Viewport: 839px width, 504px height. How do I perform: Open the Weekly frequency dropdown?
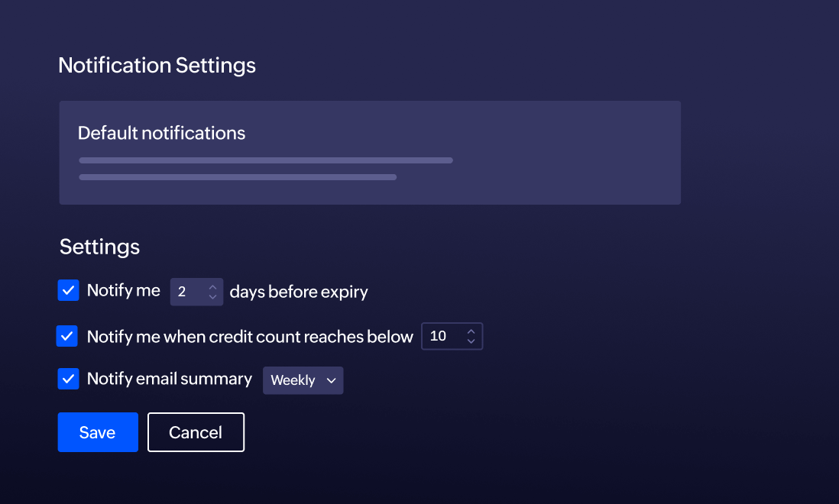(x=303, y=380)
